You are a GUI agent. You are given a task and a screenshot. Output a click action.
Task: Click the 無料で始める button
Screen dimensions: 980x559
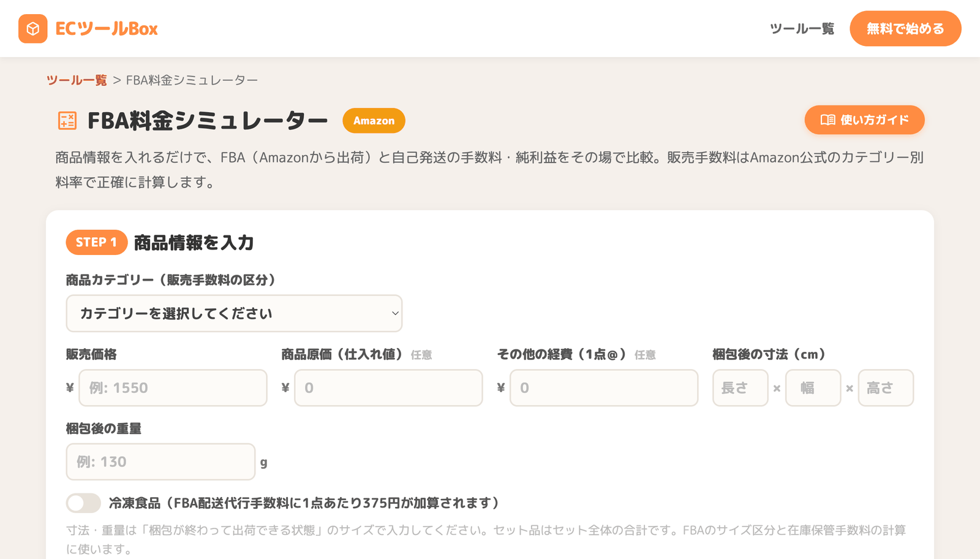pyautogui.click(x=905, y=29)
